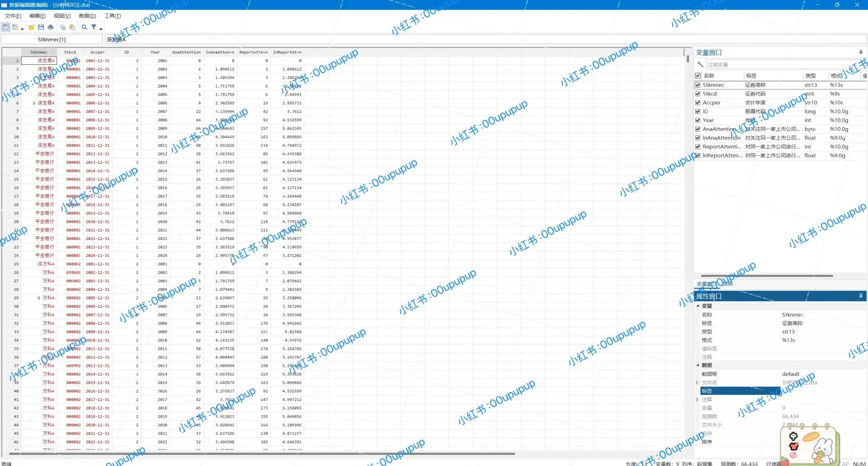The height and width of the screenshot is (466, 868).
Task: Toggle the AnaAttention variable checkbox
Action: coord(698,129)
